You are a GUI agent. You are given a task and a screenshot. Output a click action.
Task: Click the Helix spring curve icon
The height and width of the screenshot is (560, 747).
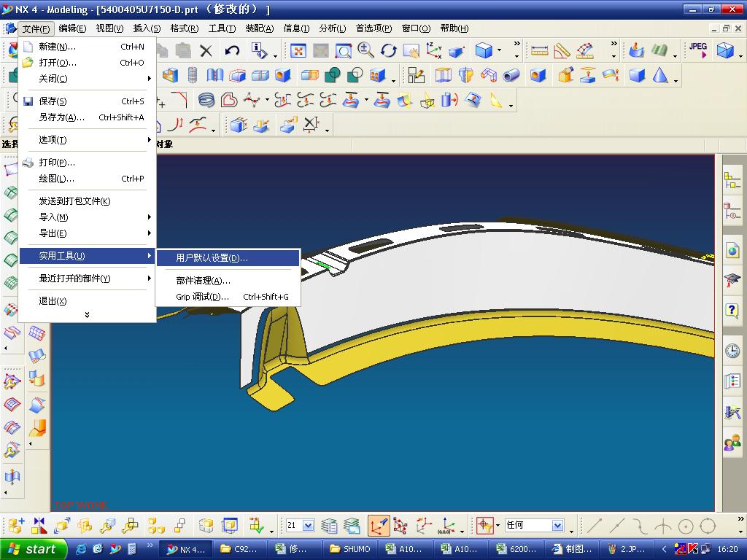click(x=206, y=101)
